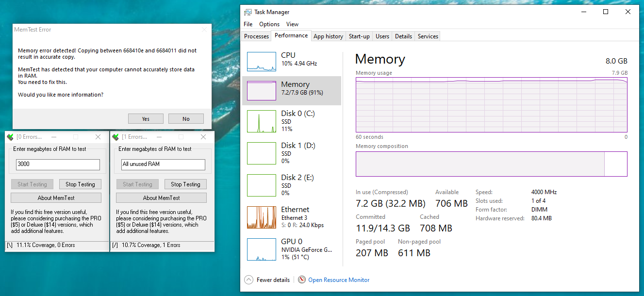Open the File menu in Task Manager
This screenshot has width=644, height=296.
(x=248, y=24)
